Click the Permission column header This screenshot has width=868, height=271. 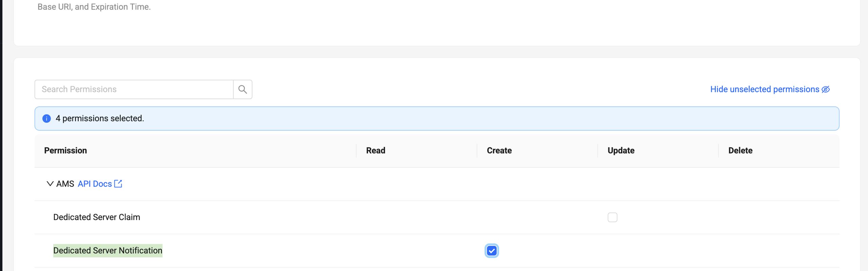click(x=65, y=150)
